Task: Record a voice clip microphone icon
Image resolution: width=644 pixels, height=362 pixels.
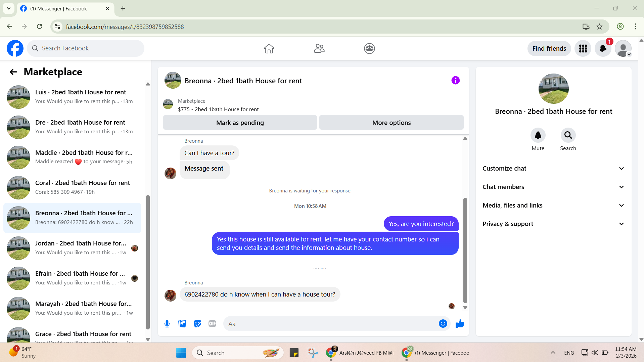Action: point(167,324)
